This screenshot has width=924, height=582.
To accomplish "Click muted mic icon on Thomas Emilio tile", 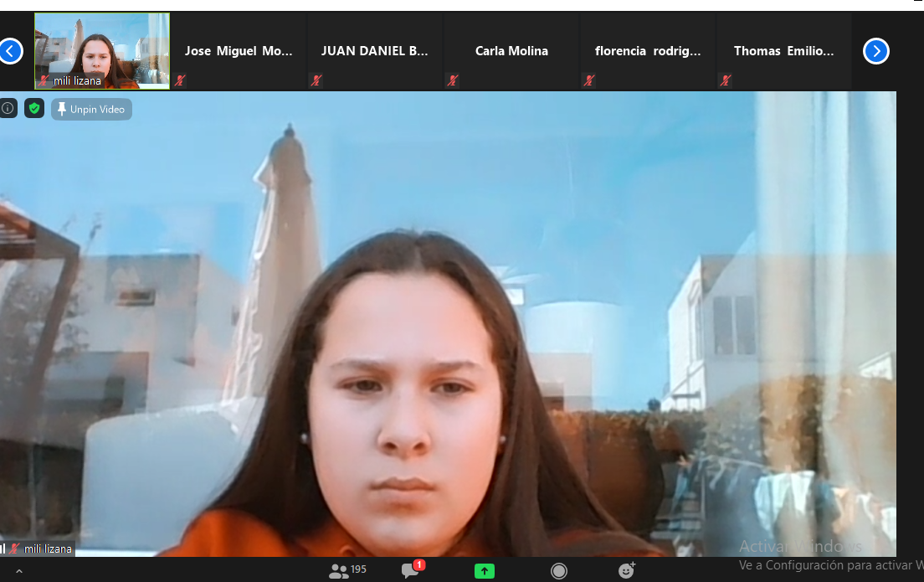I will (726, 80).
